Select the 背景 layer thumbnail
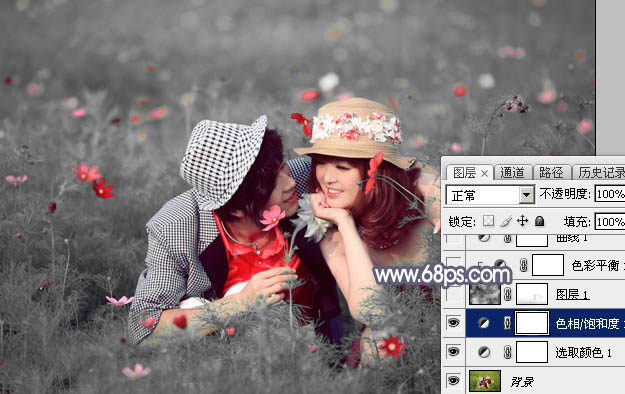The width and height of the screenshot is (625, 394). click(485, 381)
